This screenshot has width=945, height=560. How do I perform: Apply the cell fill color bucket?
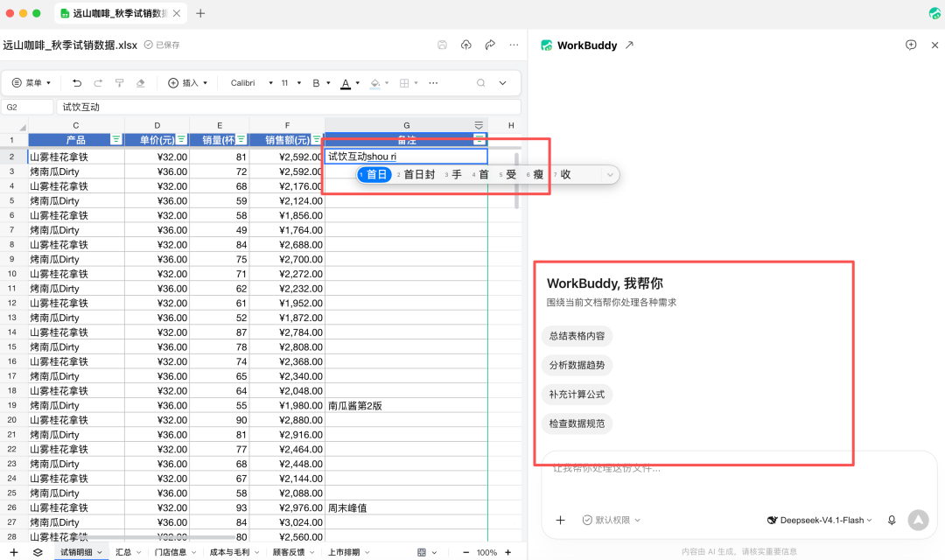click(x=374, y=83)
